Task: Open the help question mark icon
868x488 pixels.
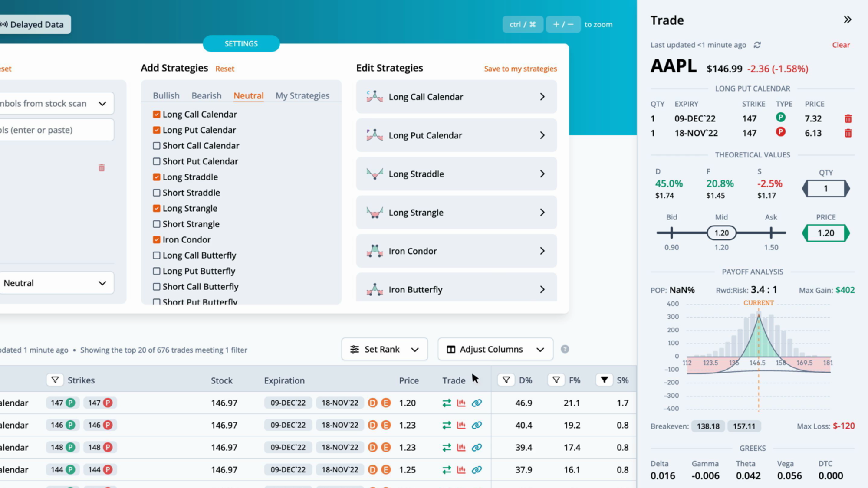Action: (x=565, y=349)
